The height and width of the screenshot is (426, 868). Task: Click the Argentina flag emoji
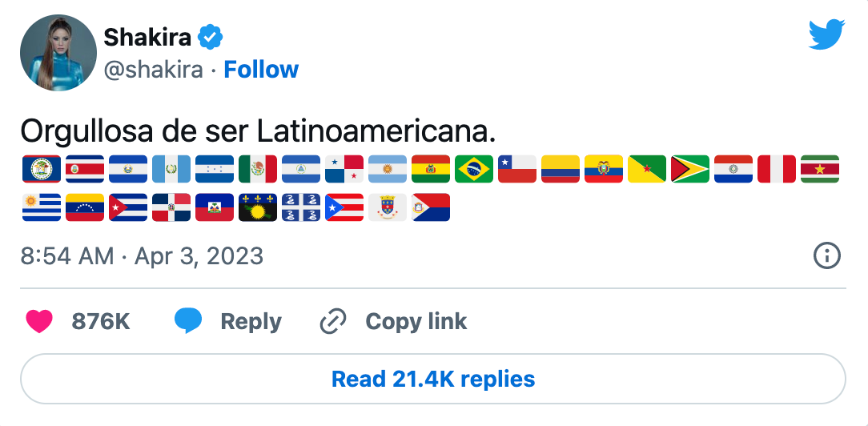coord(387,169)
